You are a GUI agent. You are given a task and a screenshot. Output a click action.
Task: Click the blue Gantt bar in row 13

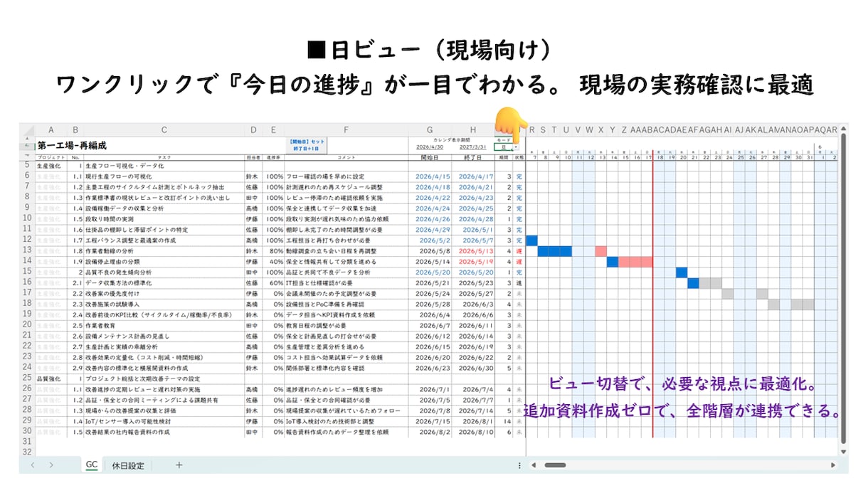coord(555,250)
